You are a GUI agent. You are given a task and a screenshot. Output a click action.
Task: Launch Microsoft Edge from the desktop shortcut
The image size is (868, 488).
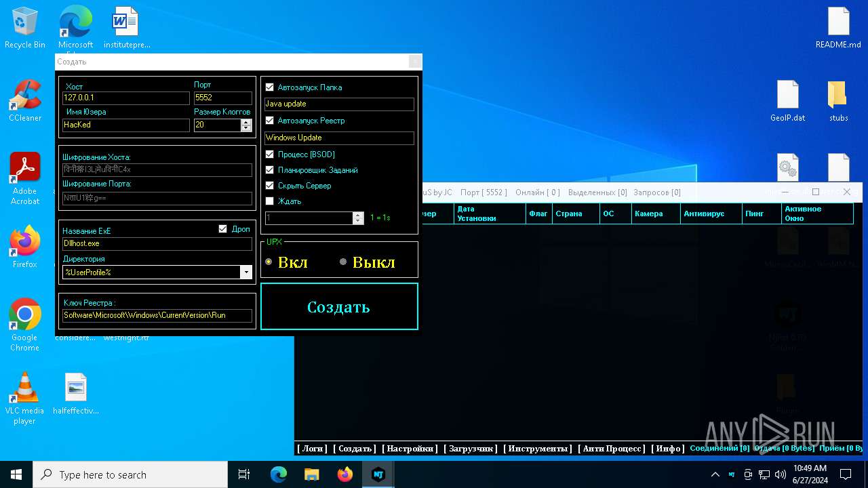coord(75,28)
